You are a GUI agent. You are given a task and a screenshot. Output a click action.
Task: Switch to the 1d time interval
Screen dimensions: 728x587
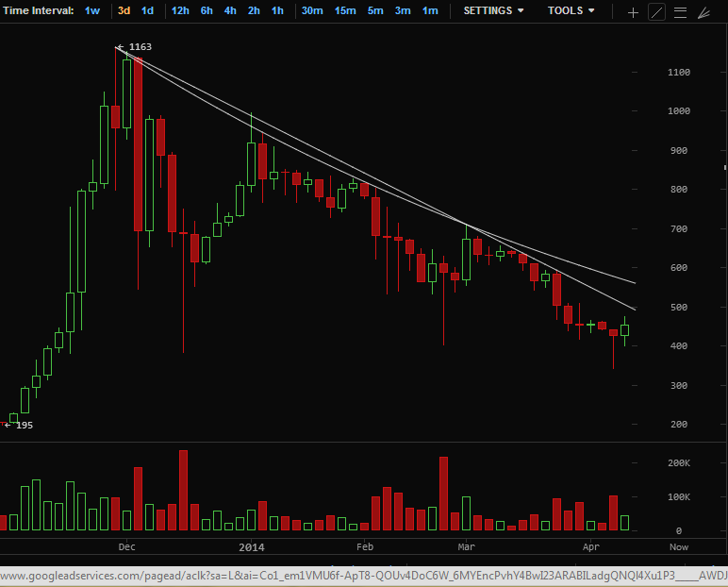[x=148, y=10]
